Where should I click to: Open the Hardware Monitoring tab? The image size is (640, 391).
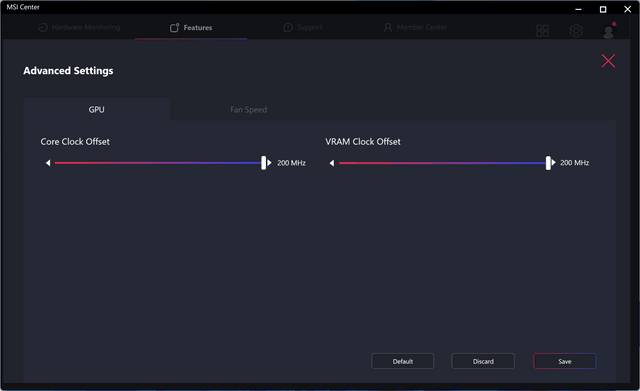79,27
